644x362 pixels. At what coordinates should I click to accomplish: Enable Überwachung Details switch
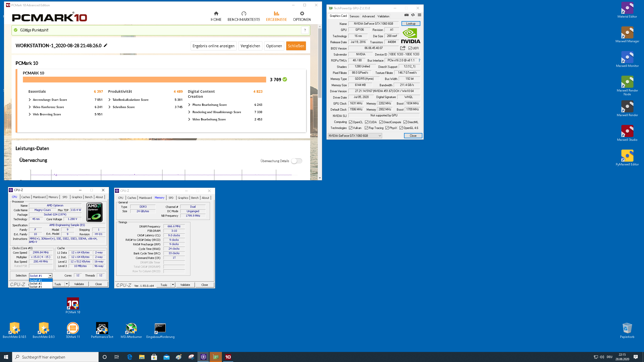pos(296,161)
